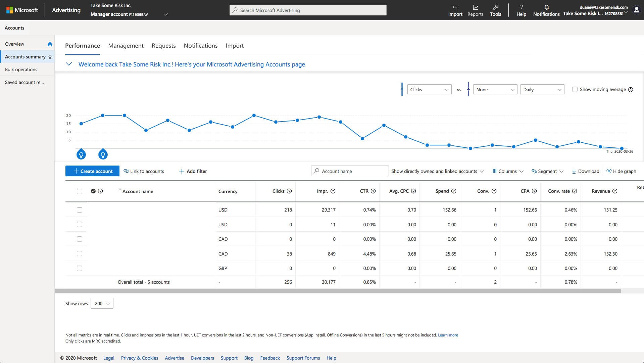Click the Overview home icon
644x363 pixels.
click(x=50, y=44)
